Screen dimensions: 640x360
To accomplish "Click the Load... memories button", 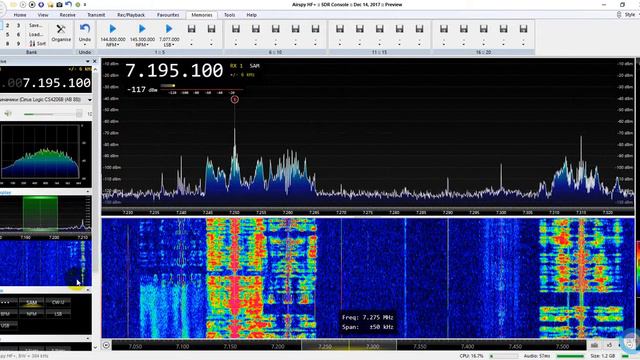I will click(37, 34).
